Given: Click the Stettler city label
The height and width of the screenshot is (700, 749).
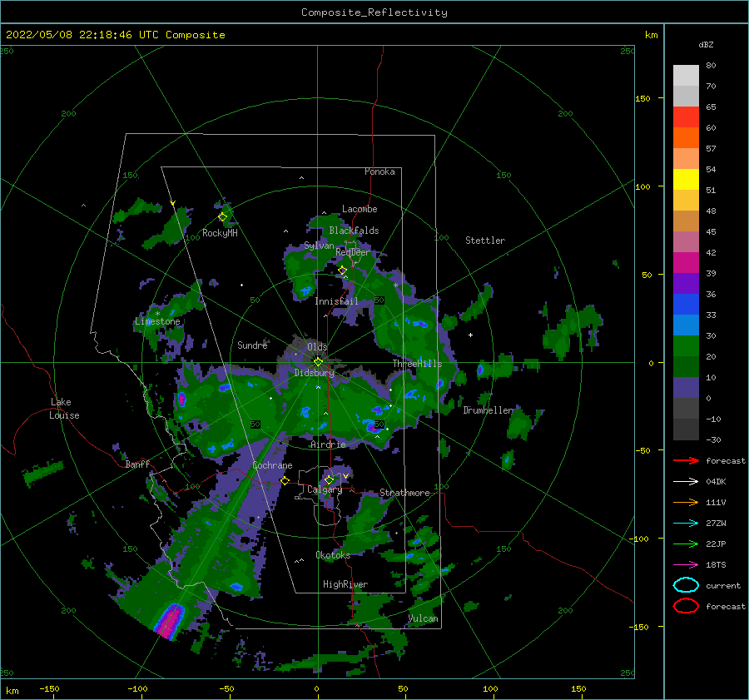Looking at the screenshot, I should pyautogui.click(x=485, y=241).
